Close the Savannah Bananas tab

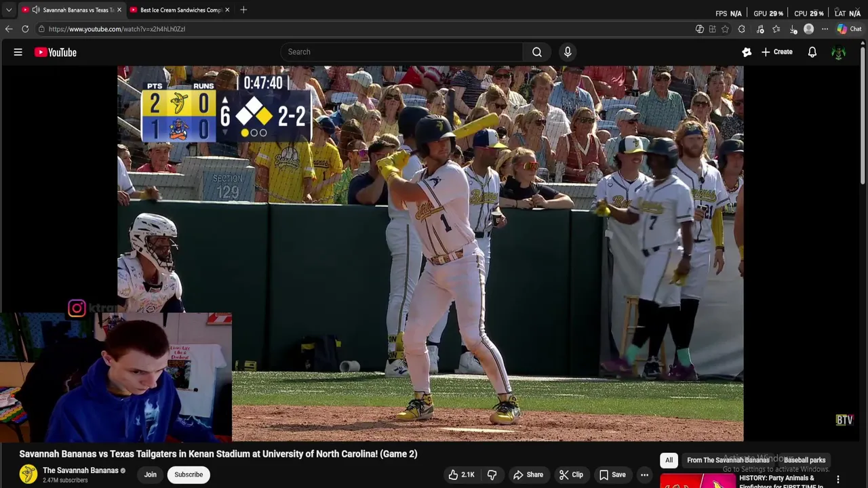119,10
